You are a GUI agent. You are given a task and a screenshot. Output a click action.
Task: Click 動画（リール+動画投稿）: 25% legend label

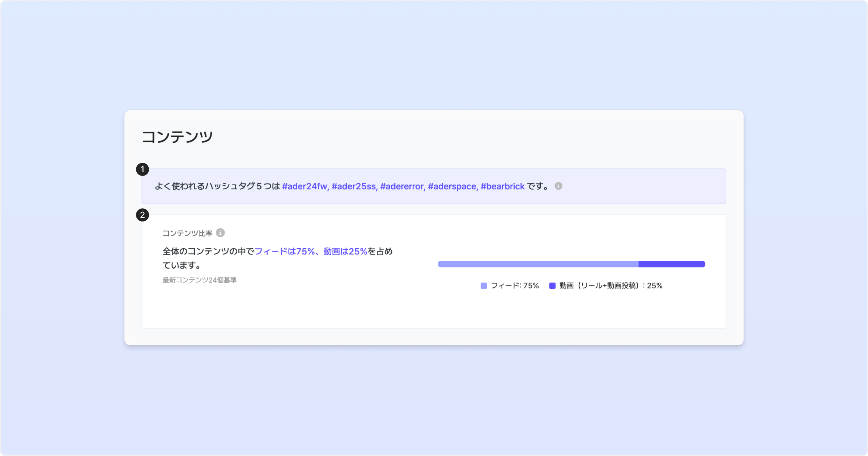click(x=611, y=286)
